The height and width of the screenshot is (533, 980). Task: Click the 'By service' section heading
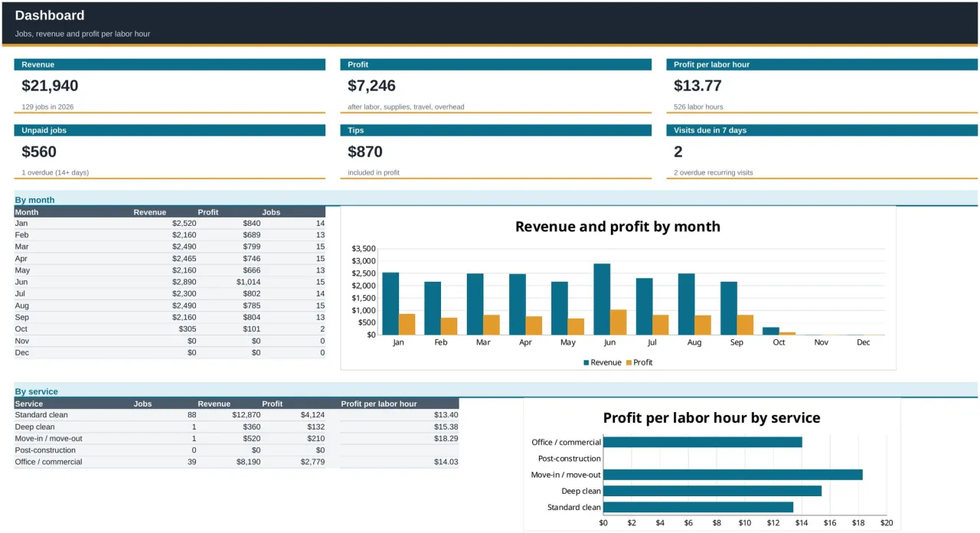tap(37, 391)
